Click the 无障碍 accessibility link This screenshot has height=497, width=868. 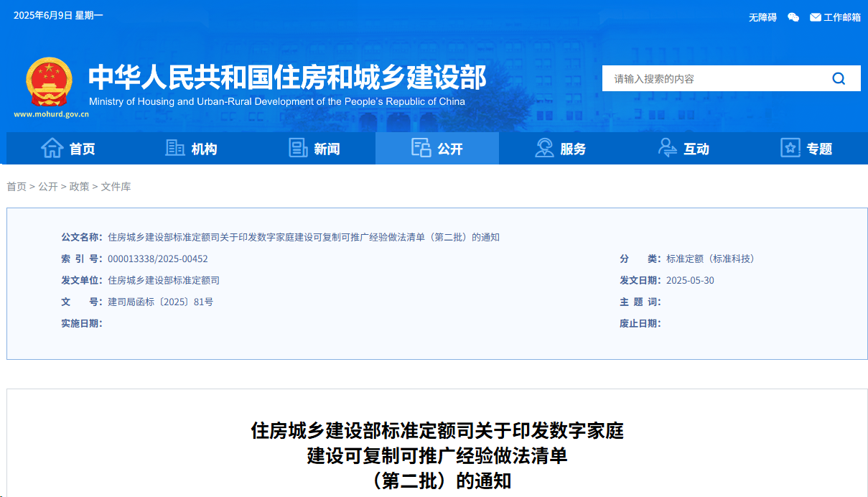click(x=762, y=17)
